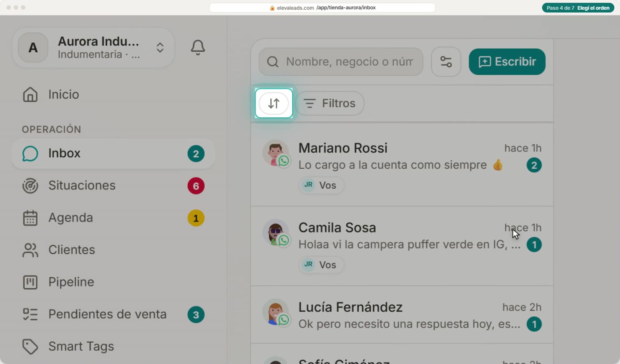This screenshot has height=364, width=620.
Task: Open Lucía Fernández conversation
Action: click(x=402, y=314)
